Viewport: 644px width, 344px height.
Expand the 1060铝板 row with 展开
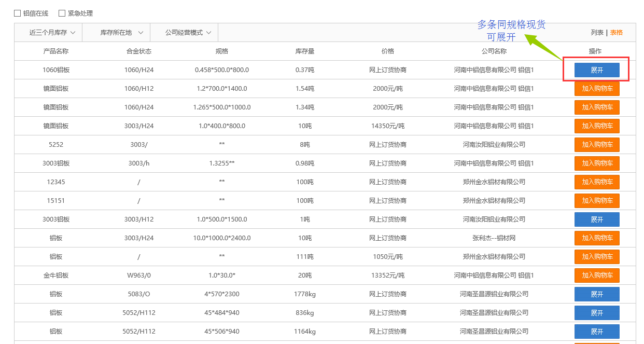click(x=597, y=70)
